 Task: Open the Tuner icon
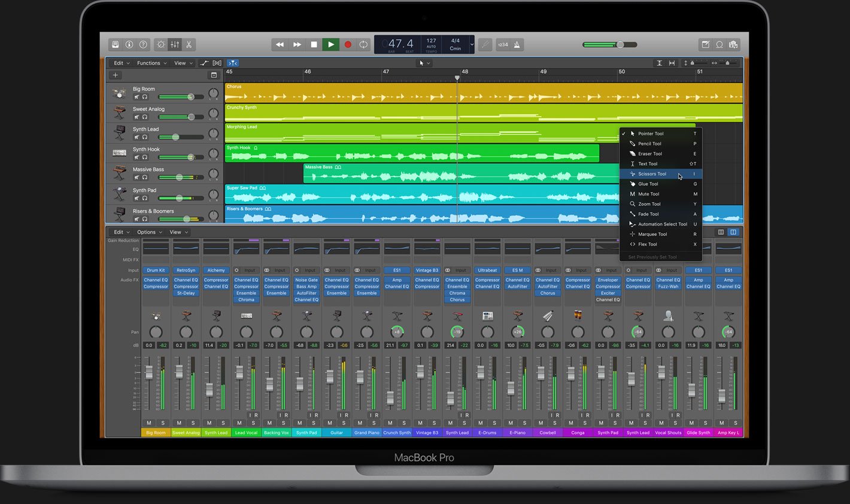[485, 44]
